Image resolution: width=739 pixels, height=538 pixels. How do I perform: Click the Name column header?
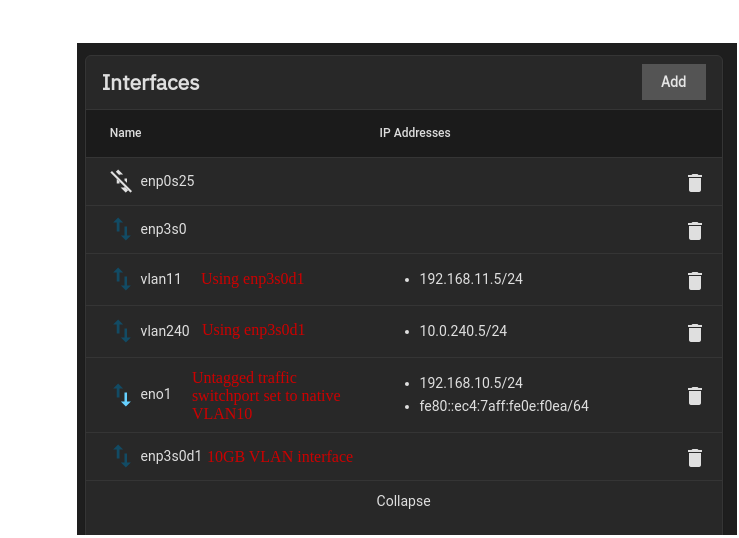(x=125, y=133)
